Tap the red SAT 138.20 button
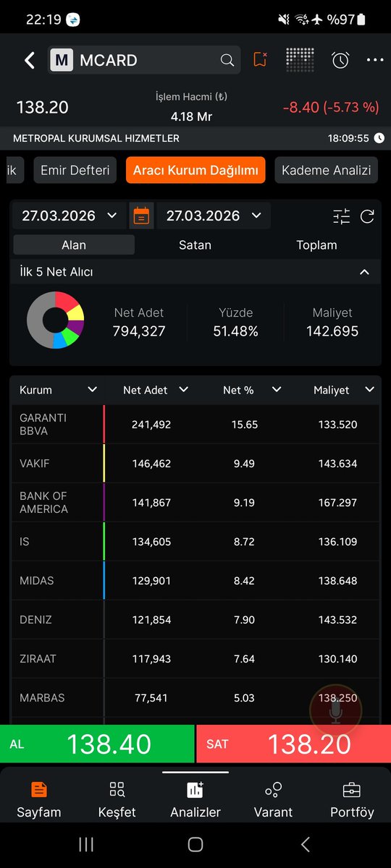 click(293, 744)
